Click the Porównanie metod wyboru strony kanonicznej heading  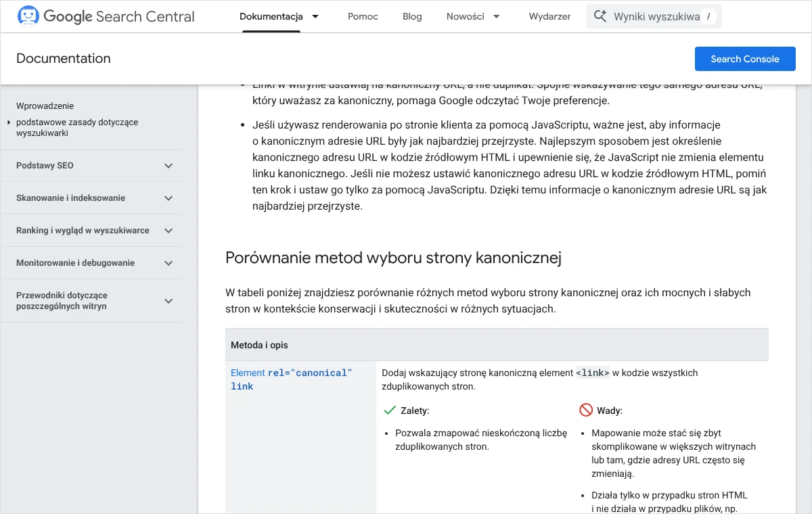click(394, 258)
